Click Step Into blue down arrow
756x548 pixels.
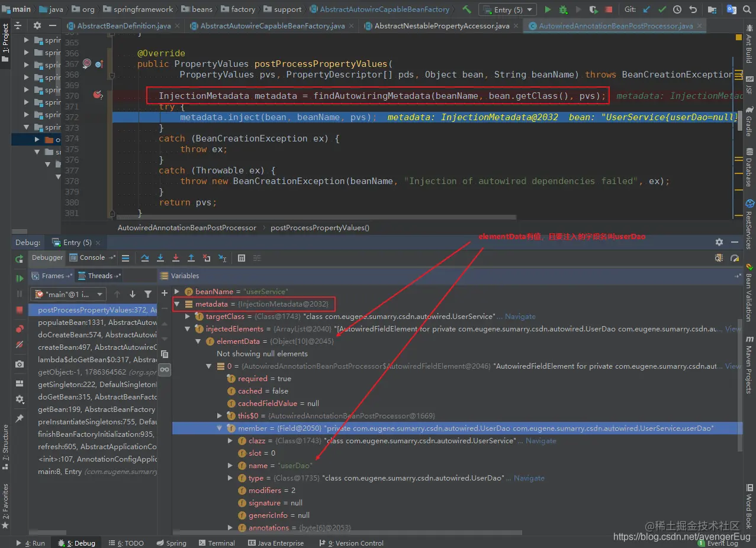[160, 258]
